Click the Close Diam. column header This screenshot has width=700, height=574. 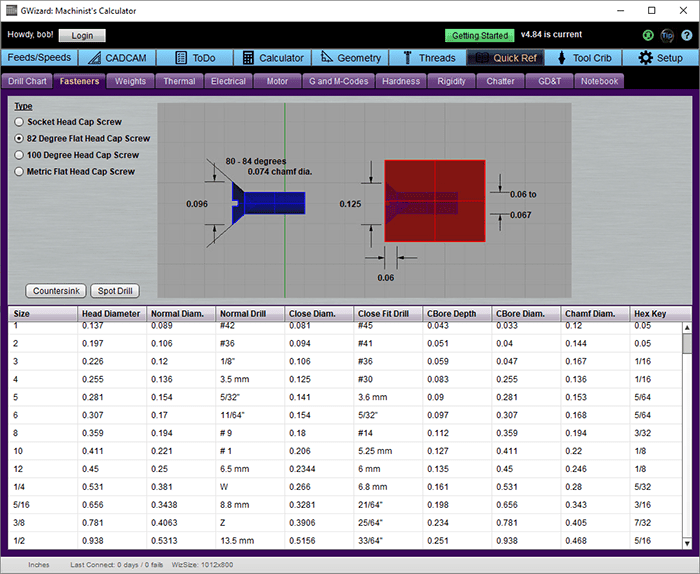click(319, 314)
